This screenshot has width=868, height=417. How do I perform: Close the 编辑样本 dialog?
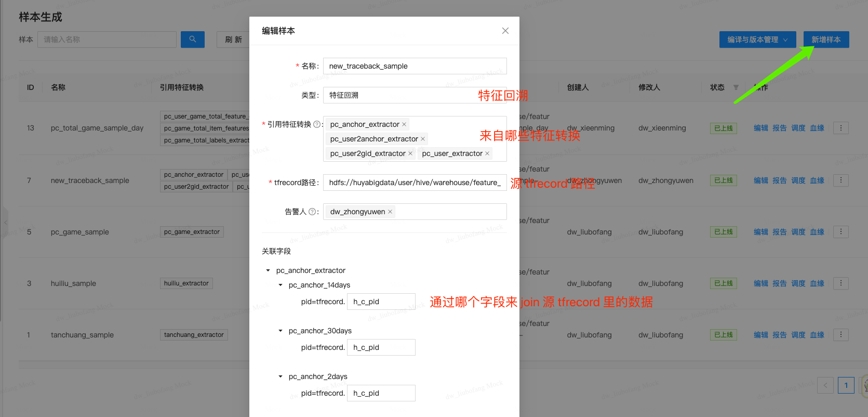click(x=505, y=31)
